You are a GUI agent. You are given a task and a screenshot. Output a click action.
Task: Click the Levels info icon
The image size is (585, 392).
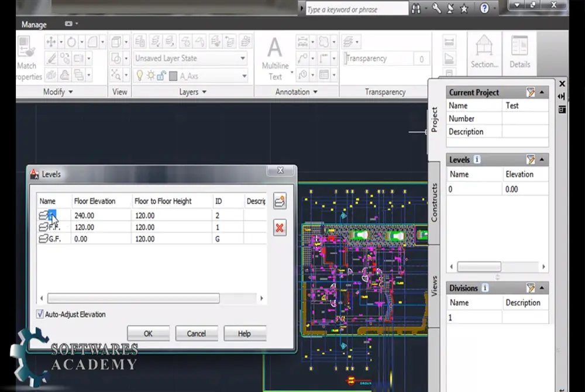(x=477, y=159)
